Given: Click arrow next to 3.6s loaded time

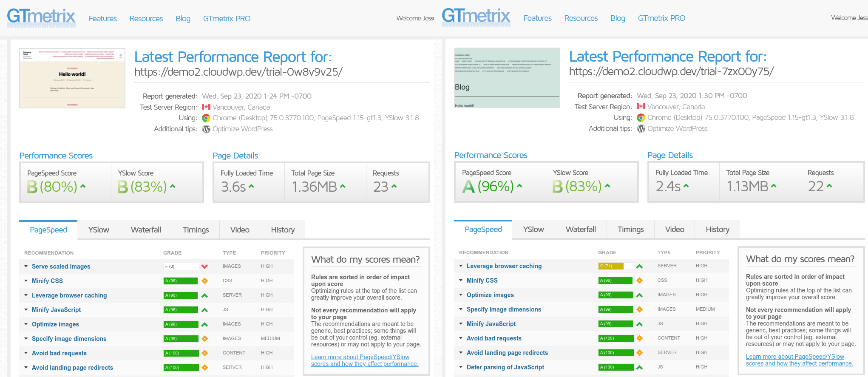Looking at the screenshot, I should point(251,186).
